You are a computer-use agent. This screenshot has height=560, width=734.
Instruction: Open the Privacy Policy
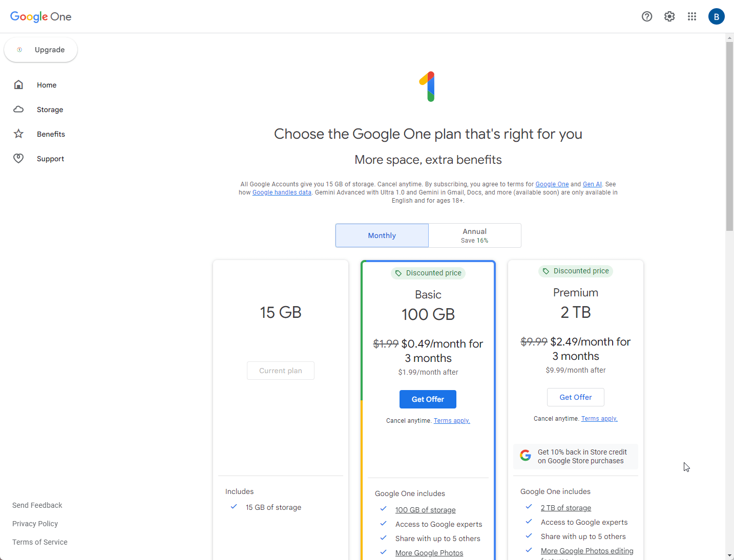pos(35,523)
